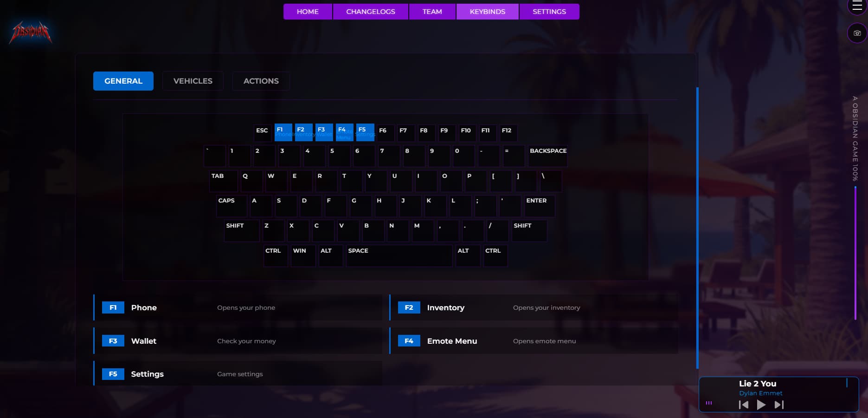
Task: Click the W key on the keyboard
Action: point(276,181)
